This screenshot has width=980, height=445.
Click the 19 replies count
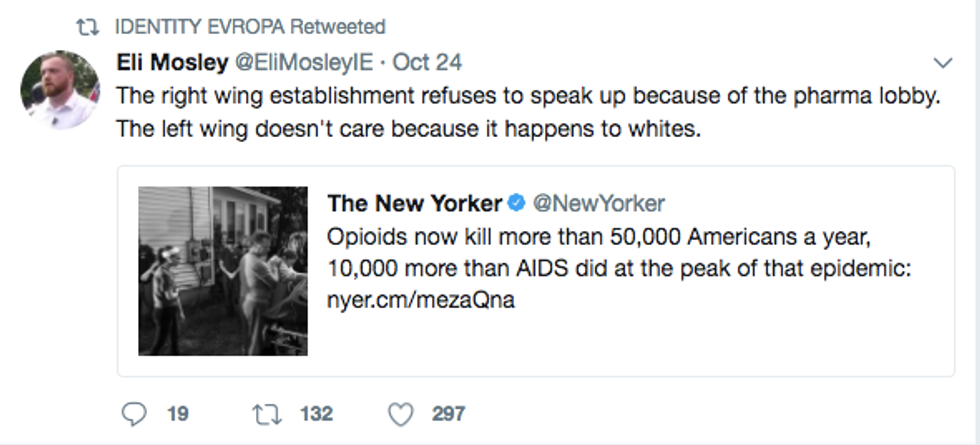[x=178, y=412]
